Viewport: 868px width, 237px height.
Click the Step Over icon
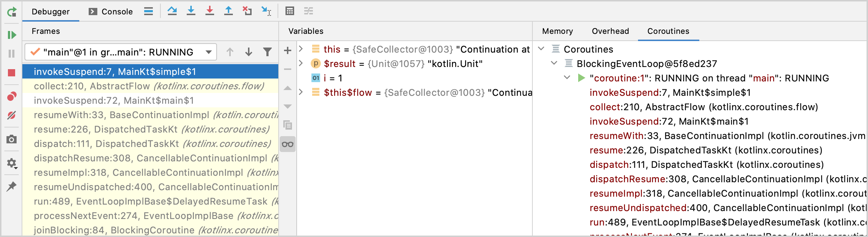pos(172,11)
